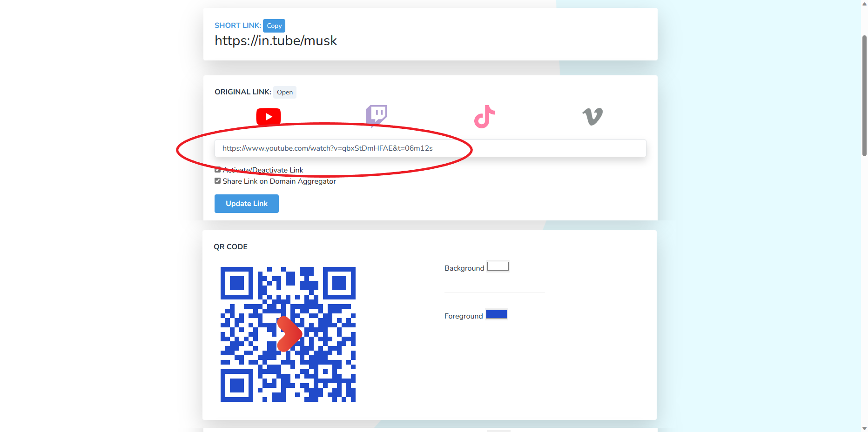Click the QR code image
Screen dimensions: 868x432
[288, 334]
